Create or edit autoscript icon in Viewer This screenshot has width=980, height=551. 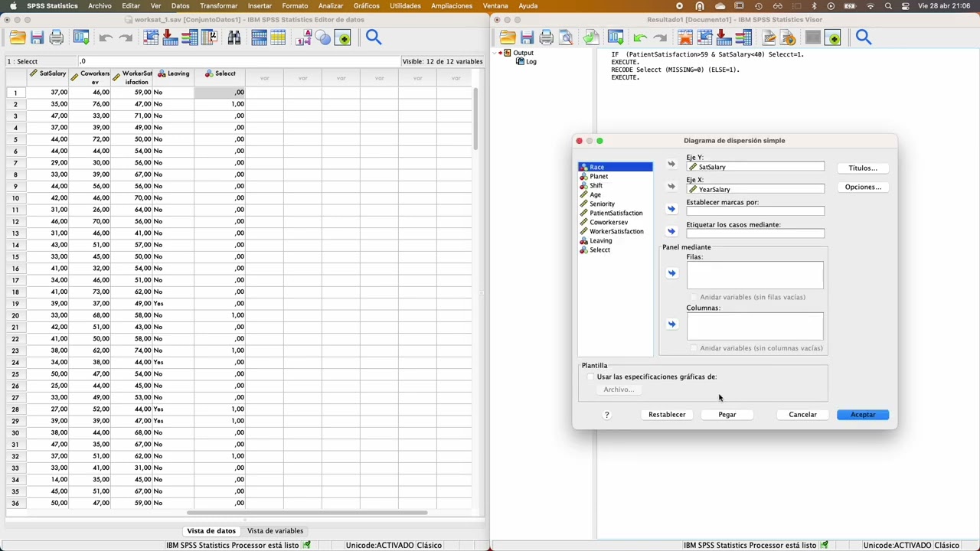[x=769, y=37]
